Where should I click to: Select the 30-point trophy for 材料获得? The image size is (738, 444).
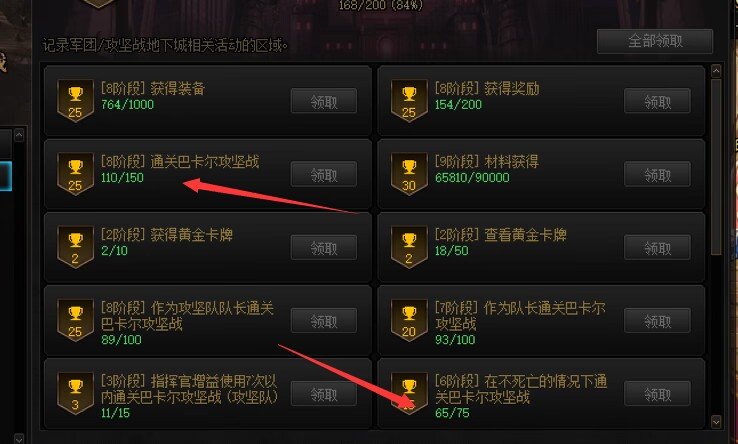409,174
